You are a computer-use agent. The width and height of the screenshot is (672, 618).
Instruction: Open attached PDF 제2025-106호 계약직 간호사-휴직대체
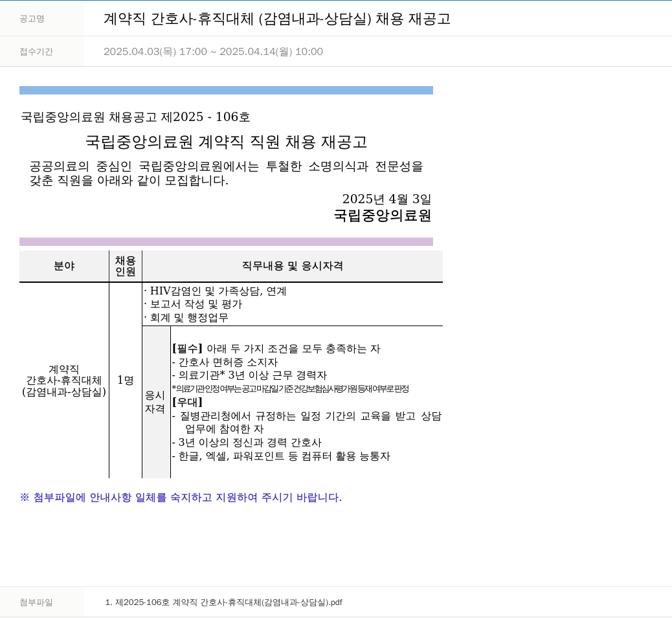pos(223,602)
